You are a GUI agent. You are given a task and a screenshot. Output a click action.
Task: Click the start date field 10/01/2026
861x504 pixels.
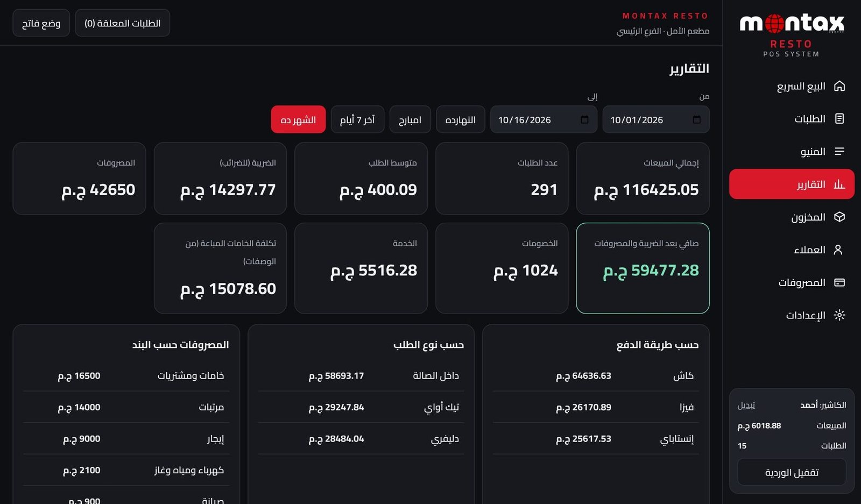click(x=656, y=119)
